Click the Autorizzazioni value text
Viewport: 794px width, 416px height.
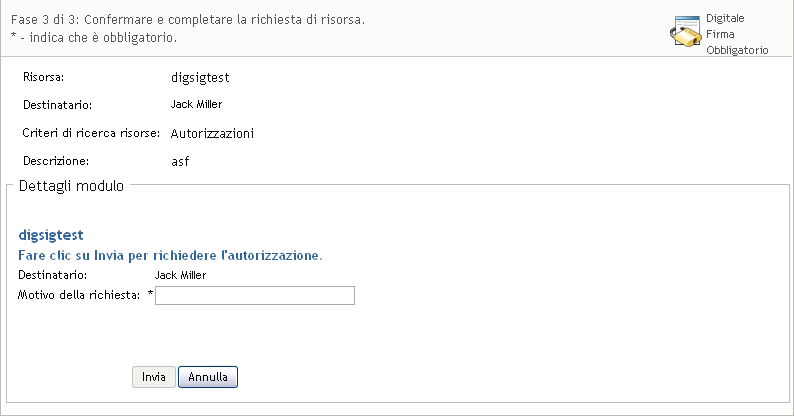pyautogui.click(x=212, y=133)
